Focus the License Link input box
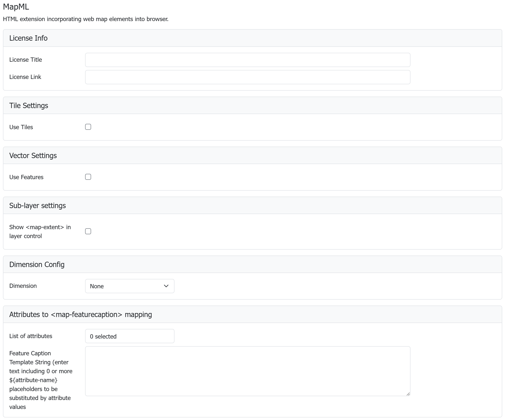This screenshot has width=506, height=420. coord(247,77)
